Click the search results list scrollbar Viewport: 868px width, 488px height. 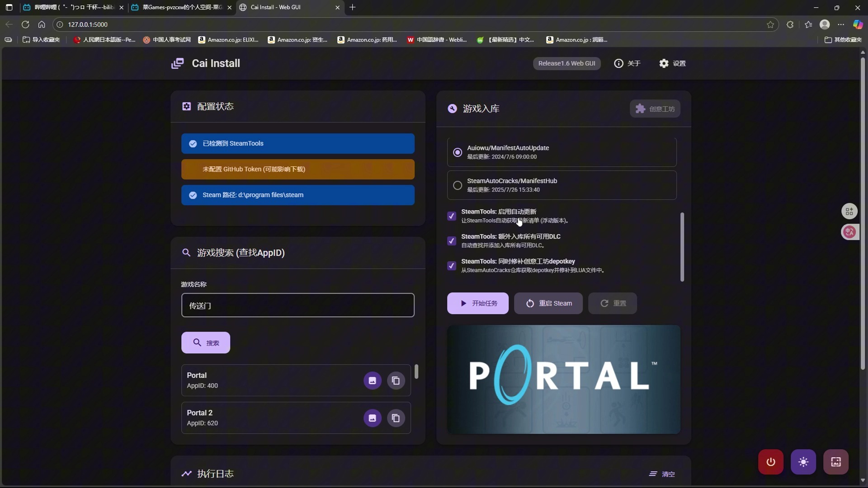[416, 372]
